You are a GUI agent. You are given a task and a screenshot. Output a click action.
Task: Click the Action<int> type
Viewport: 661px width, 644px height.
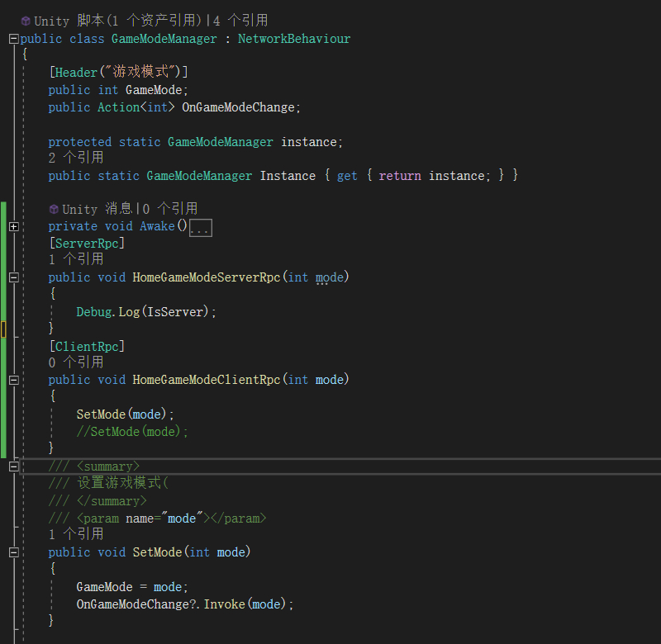[x=136, y=107]
